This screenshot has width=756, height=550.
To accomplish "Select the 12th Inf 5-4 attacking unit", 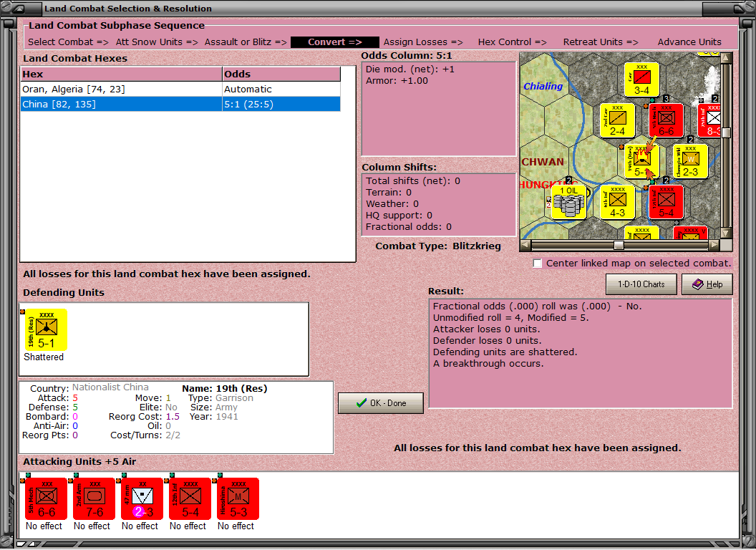I will pyautogui.click(x=190, y=499).
